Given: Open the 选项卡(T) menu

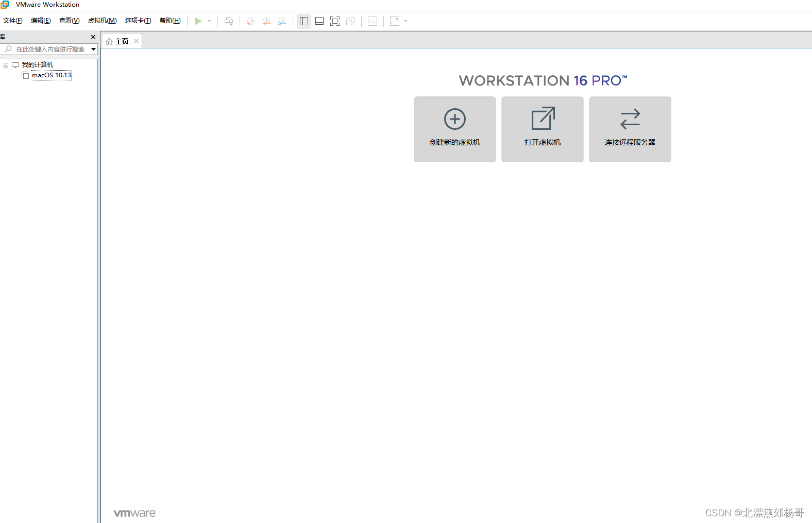Looking at the screenshot, I should pyautogui.click(x=138, y=21).
